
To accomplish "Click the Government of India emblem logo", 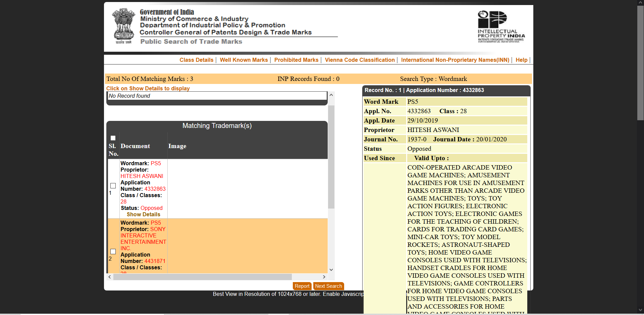I will point(124,26).
